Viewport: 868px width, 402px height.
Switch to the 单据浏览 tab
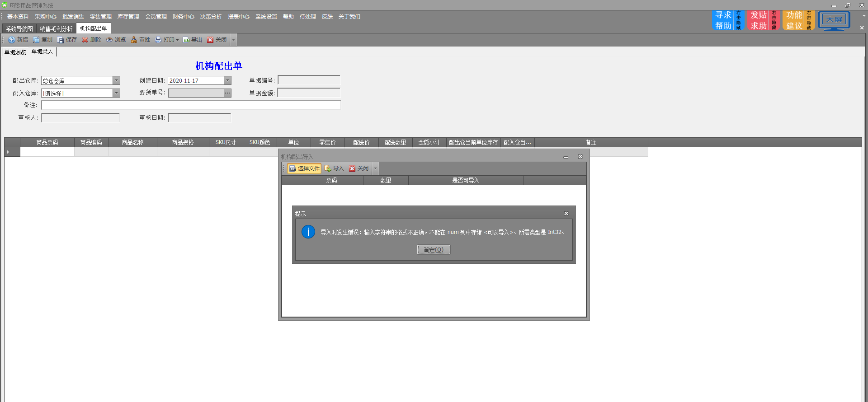coord(15,52)
